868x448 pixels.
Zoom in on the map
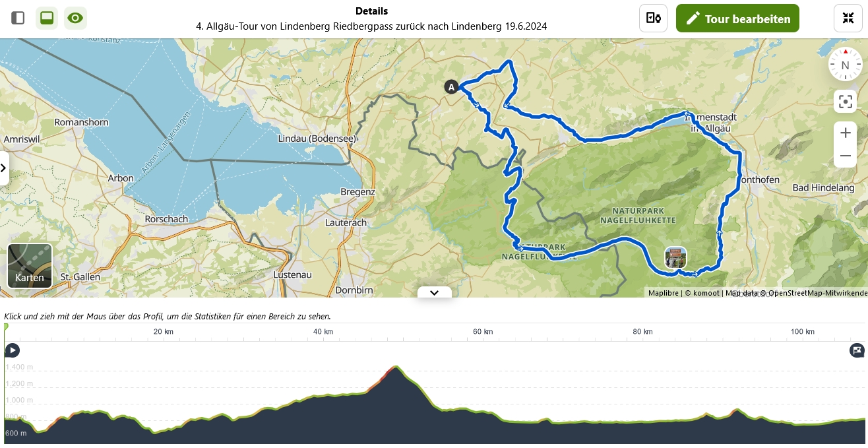845,133
